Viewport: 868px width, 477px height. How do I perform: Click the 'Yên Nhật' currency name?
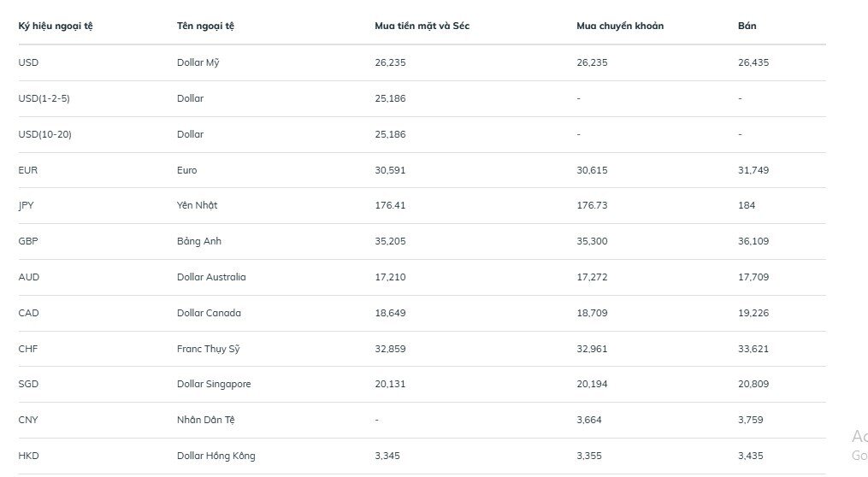pos(197,205)
